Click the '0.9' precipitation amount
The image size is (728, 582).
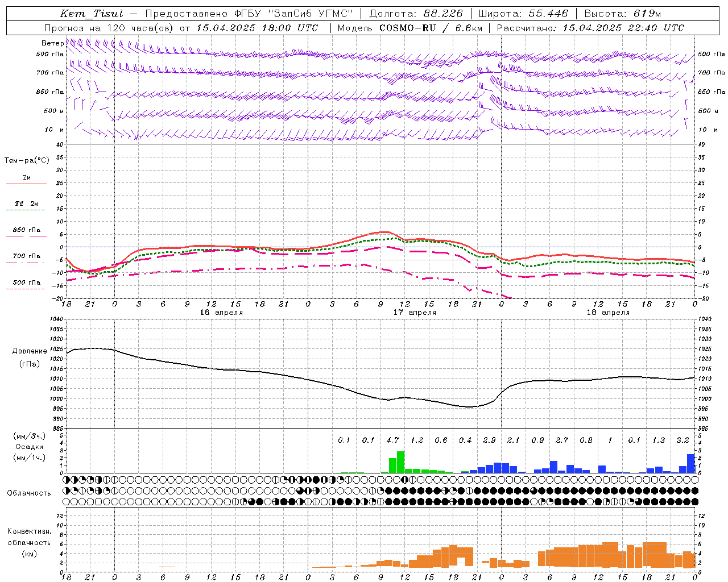click(537, 440)
